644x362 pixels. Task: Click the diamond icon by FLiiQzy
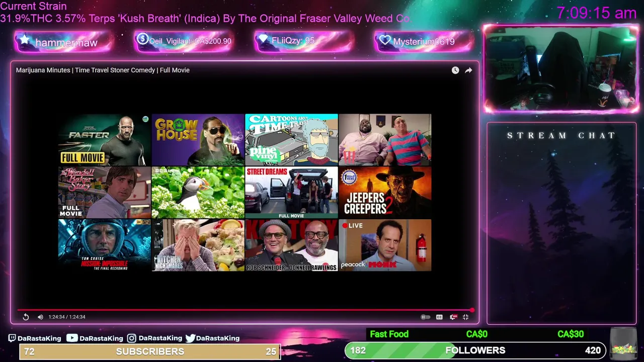(263, 39)
